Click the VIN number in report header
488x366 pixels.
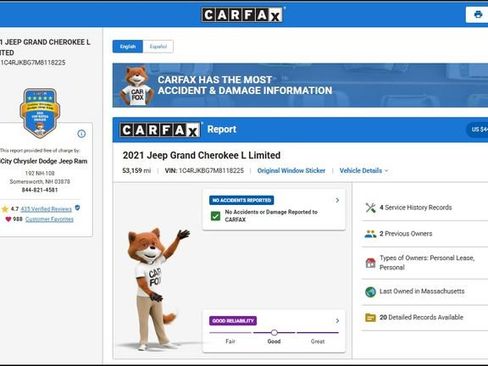pyautogui.click(x=211, y=171)
